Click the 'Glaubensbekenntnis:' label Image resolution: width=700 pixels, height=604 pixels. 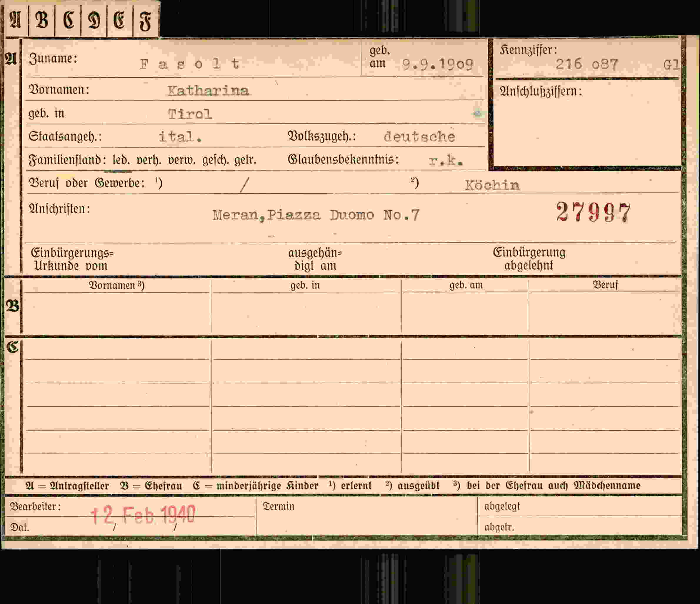point(343,159)
